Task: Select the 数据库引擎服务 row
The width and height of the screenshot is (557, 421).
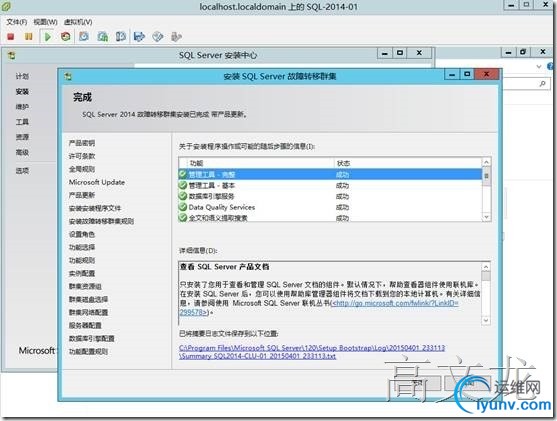Action: [330, 196]
